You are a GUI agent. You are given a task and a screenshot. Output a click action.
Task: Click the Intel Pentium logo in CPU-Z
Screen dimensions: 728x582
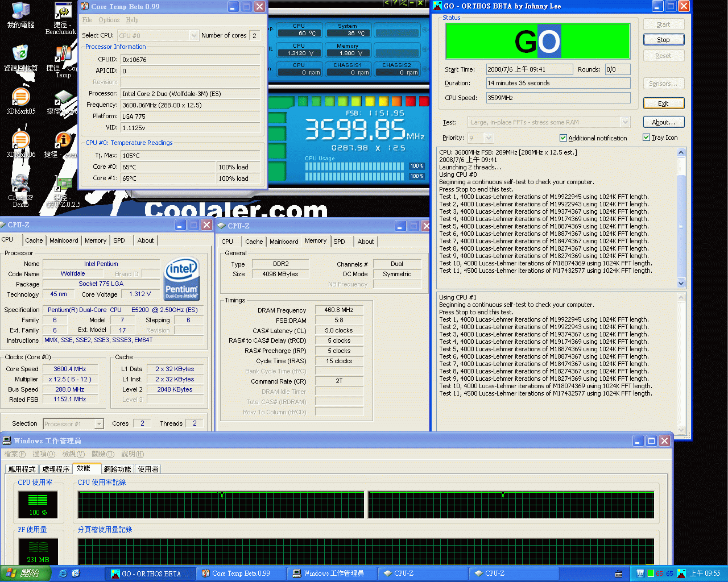click(181, 278)
